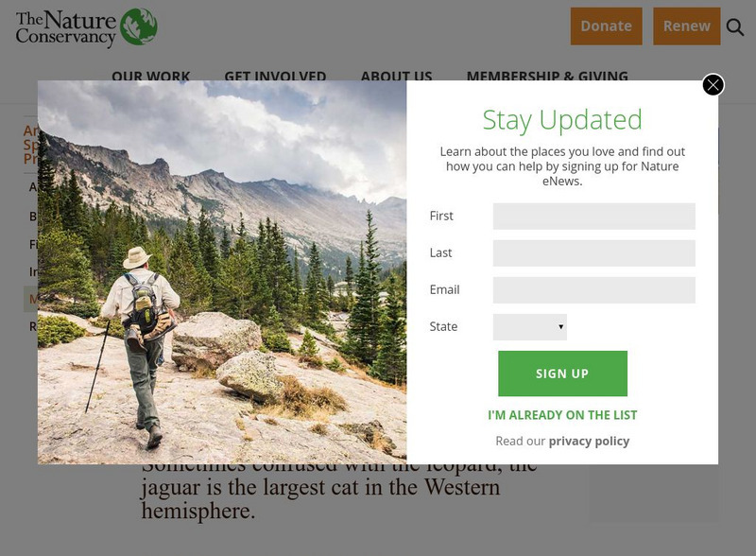The height and width of the screenshot is (556, 756).
Task: Open the privacy policy link
Action: coord(589,442)
